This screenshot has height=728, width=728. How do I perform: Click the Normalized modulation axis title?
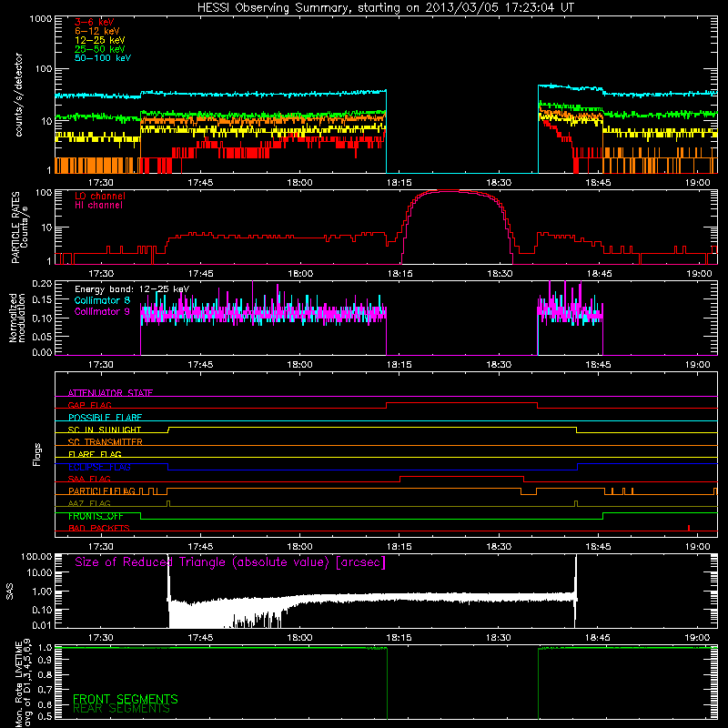point(17,318)
